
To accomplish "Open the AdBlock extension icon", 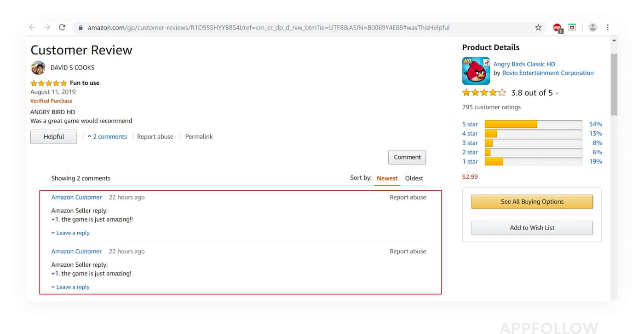I will point(558,28).
